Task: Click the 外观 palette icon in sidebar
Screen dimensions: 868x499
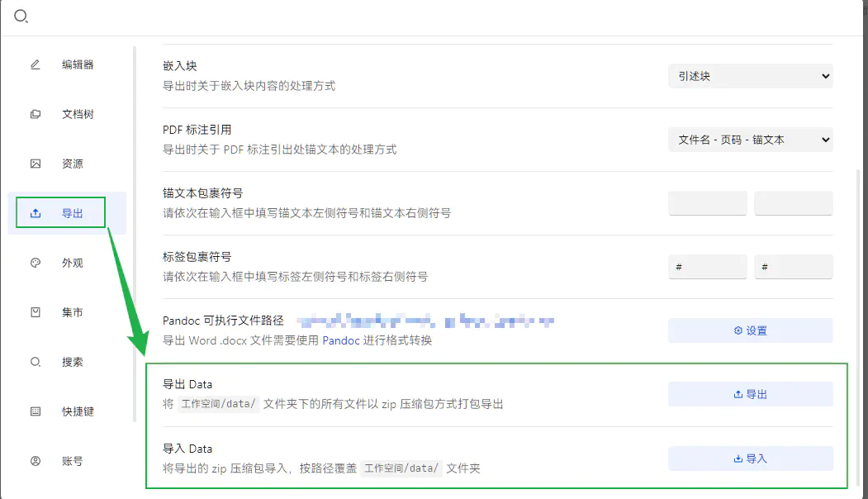Action: 36,263
